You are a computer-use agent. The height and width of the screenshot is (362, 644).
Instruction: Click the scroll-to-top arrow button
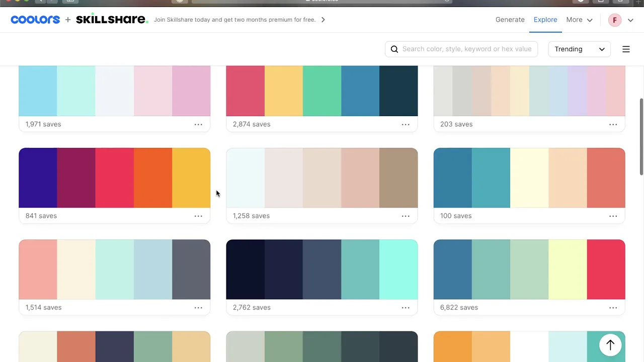tap(610, 345)
